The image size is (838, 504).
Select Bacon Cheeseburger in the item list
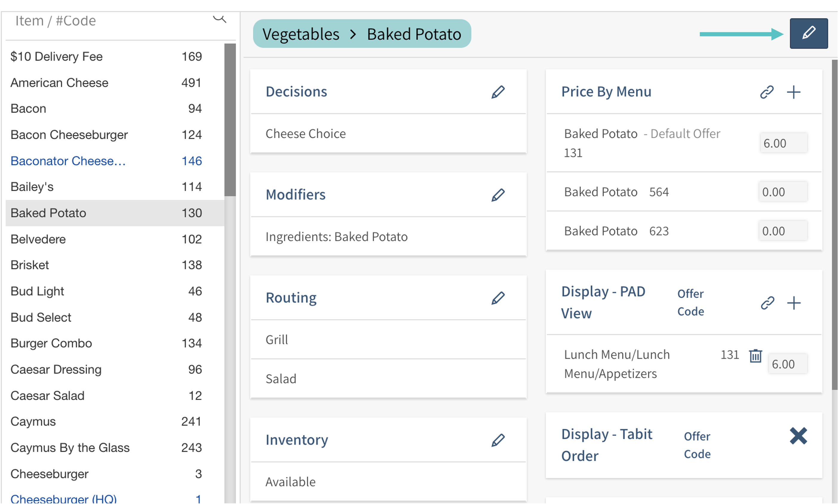coord(69,135)
